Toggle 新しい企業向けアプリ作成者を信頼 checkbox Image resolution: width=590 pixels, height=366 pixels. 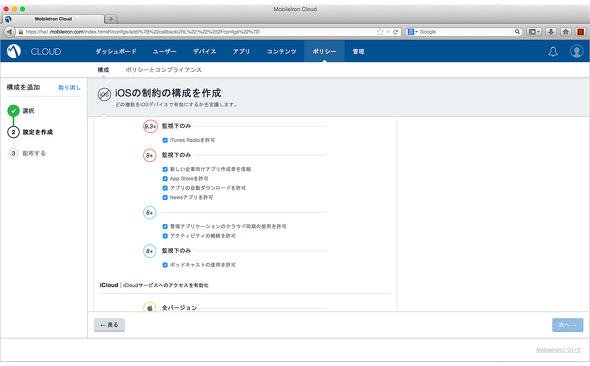coord(165,169)
